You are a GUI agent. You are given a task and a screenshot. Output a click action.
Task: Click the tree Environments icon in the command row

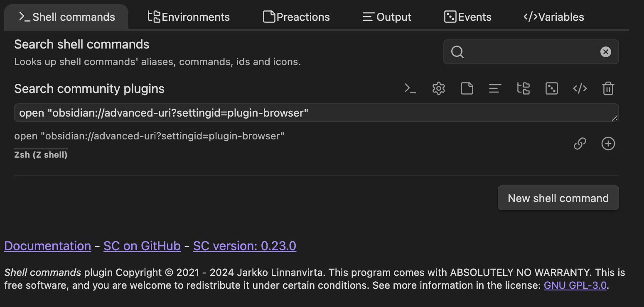click(x=523, y=88)
